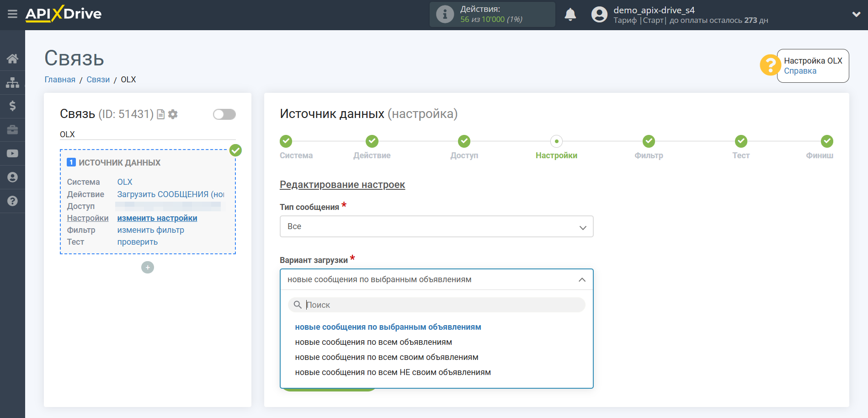Select новые сообщения по всем НЕ своим объявлениям

click(x=393, y=372)
